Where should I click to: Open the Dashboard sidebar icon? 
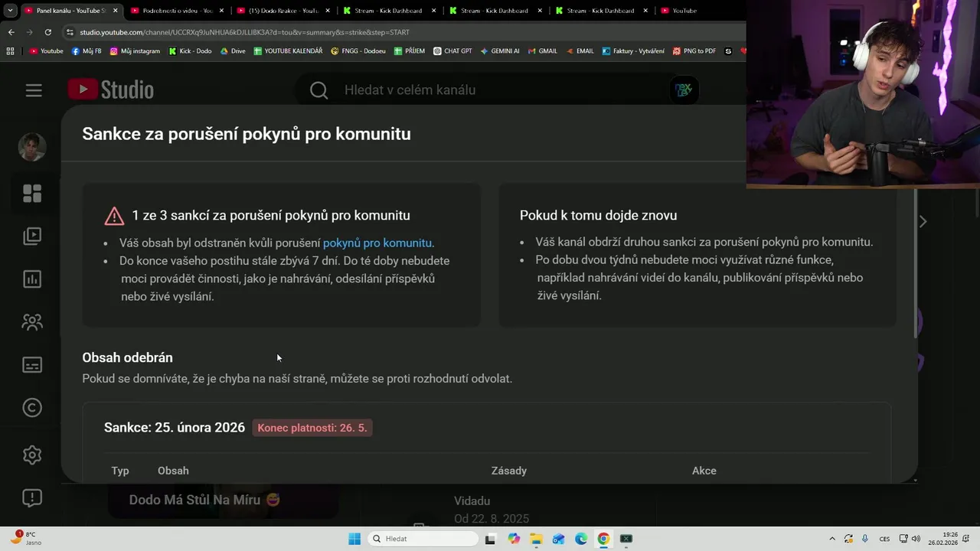(32, 194)
